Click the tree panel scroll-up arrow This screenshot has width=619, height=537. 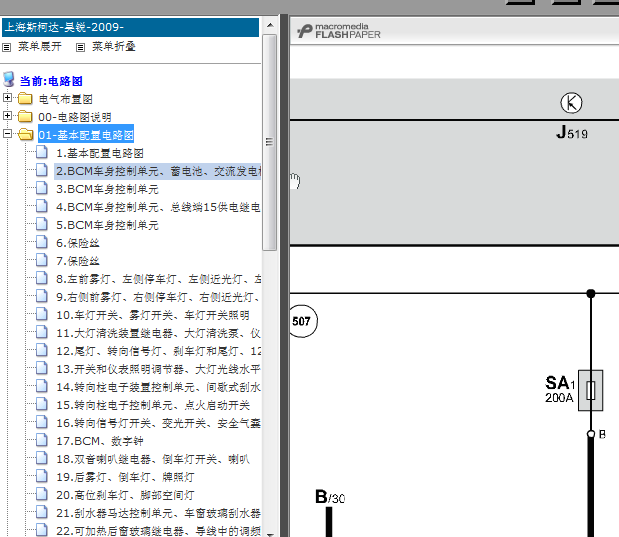[270, 25]
